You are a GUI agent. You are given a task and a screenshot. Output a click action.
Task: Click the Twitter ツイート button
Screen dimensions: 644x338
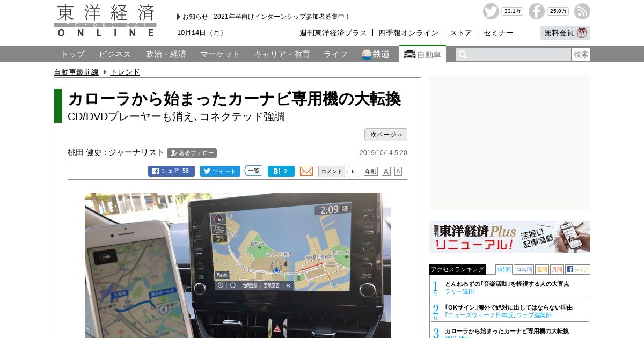(x=220, y=171)
